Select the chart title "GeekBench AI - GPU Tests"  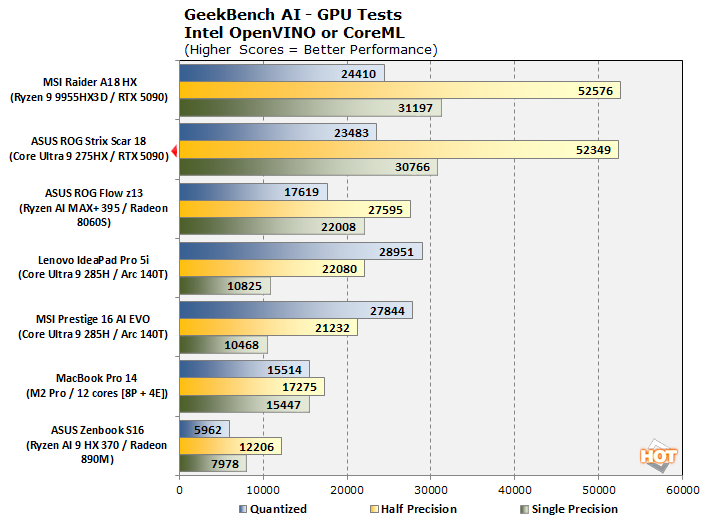[293, 14]
